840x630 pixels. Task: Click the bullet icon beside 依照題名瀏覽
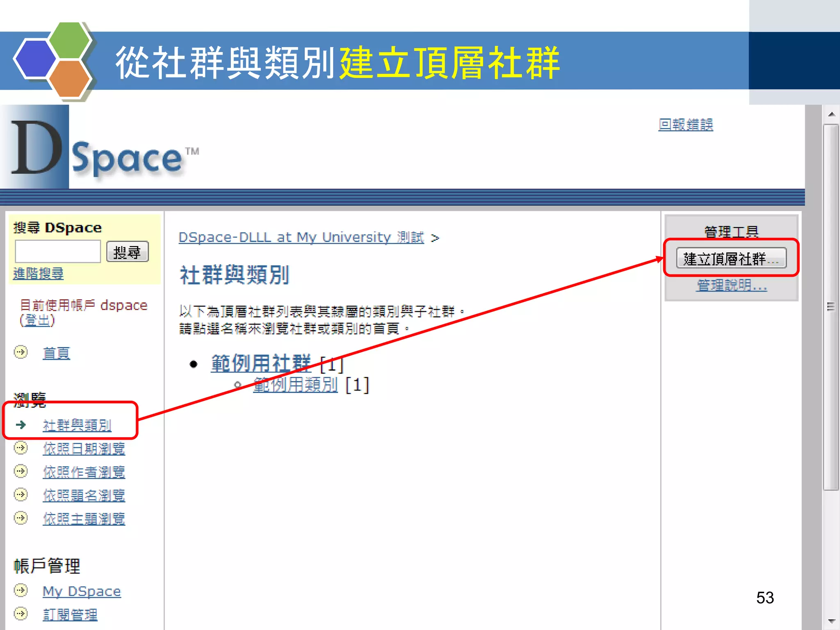pos(21,494)
